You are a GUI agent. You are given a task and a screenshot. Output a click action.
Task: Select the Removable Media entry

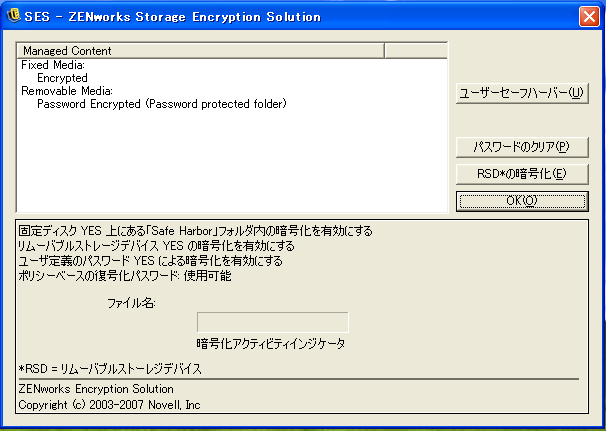(59, 91)
